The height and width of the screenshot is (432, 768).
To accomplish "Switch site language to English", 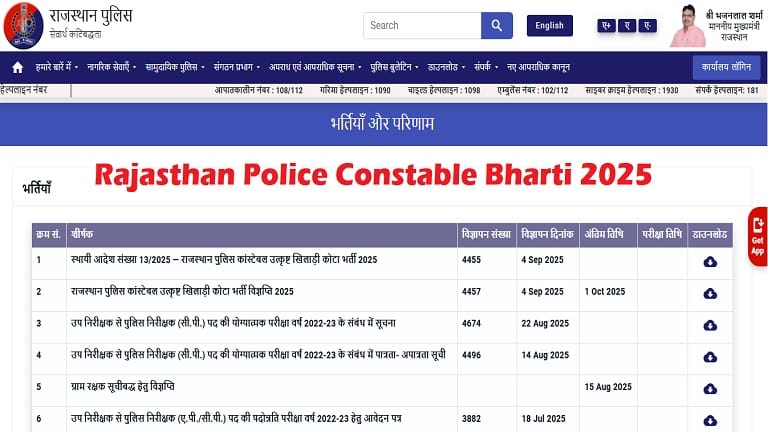I will coord(550,25).
